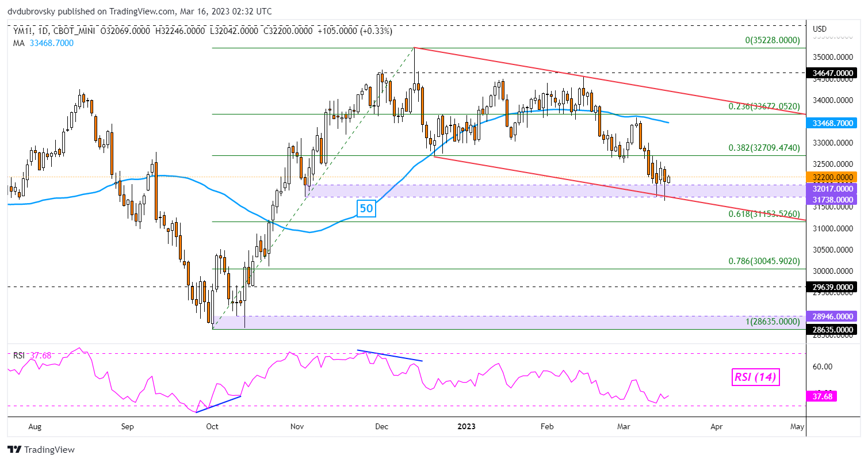Click the 34000.0000 price axis tick
868x462 pixels.
click(x=832, y=100)
